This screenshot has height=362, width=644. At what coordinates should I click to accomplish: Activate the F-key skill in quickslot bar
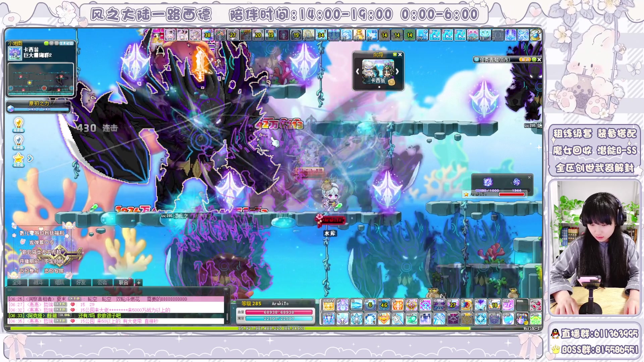pyautogui.click(x=342, y=305)
